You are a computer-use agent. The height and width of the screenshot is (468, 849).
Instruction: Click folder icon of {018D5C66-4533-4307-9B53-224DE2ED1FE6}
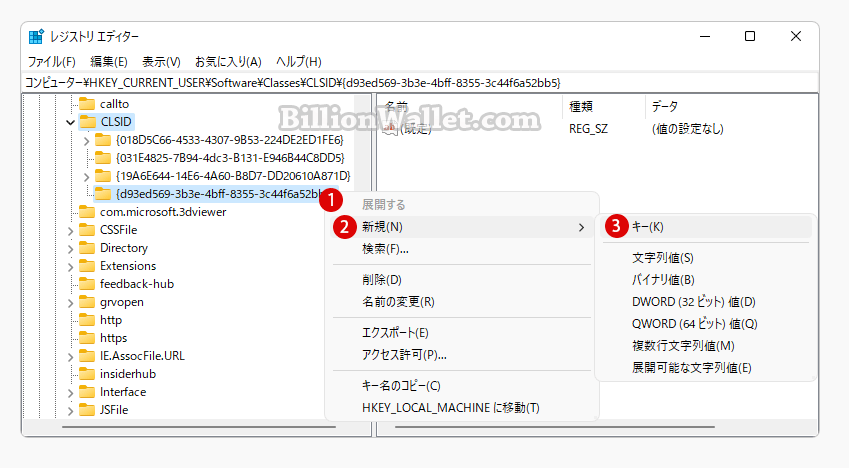(103, 140)
